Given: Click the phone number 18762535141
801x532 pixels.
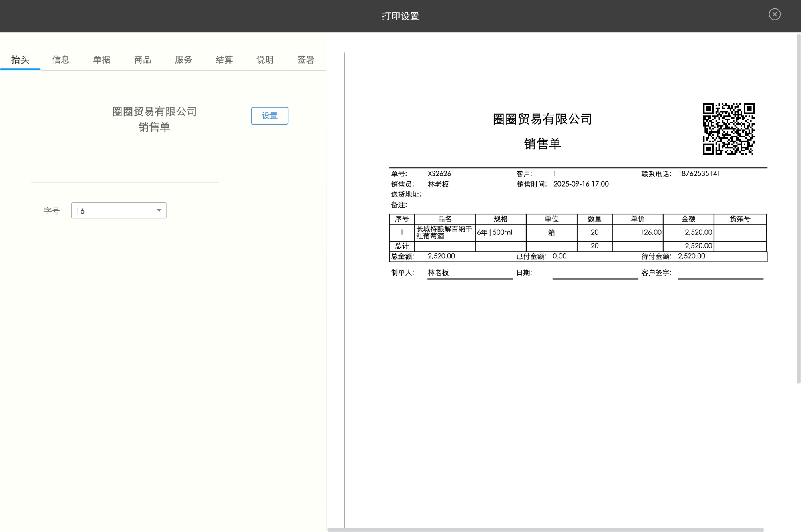Looking at the screenshot, I should 699,174.
